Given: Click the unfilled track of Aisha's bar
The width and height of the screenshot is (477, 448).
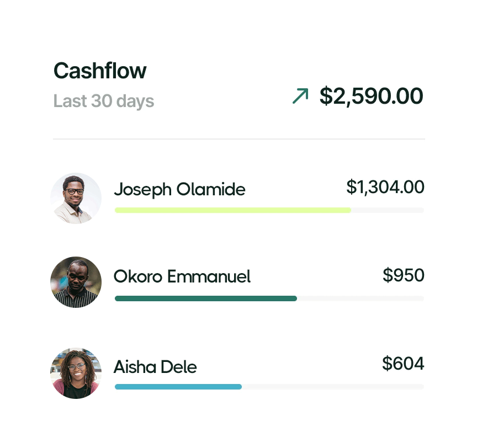Looking at the screenshot, I should click(333, 387).
